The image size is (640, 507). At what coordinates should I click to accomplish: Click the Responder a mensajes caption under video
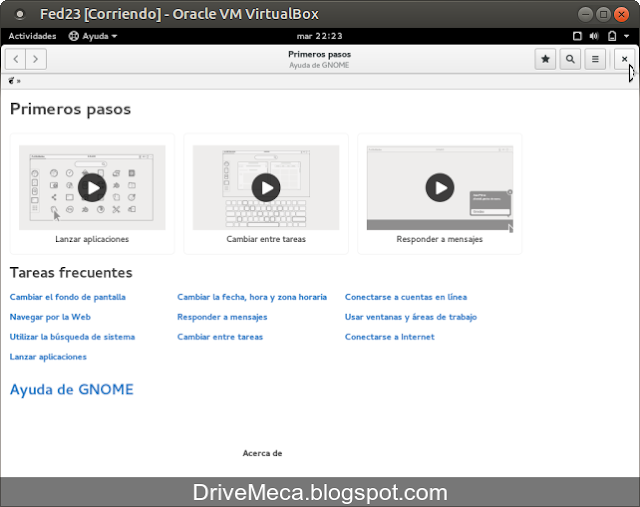440,239
